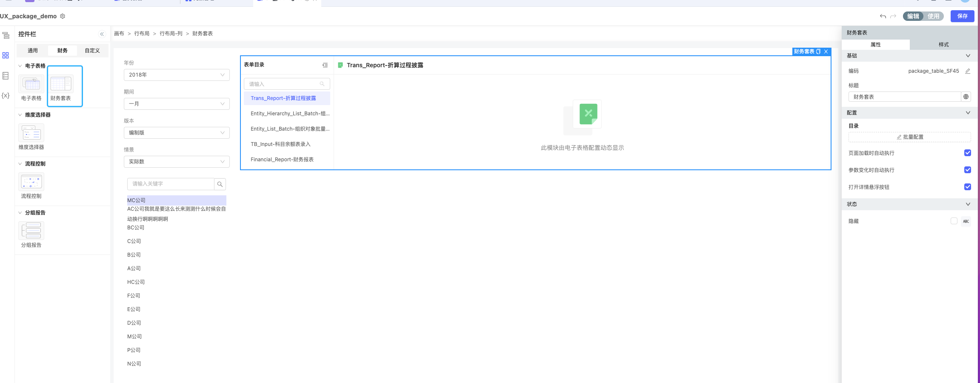980x383 pixels.
Task: Switch to the 自定义 tab
Action: coord(92,51)
